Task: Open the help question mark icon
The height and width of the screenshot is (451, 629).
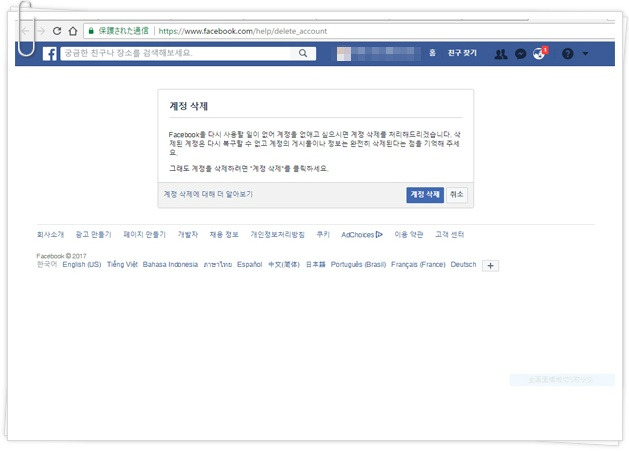Action: 568,54
